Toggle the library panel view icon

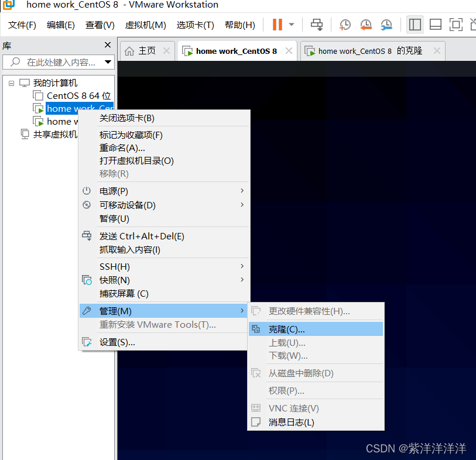pyautogui.click(x=415, y=25)
